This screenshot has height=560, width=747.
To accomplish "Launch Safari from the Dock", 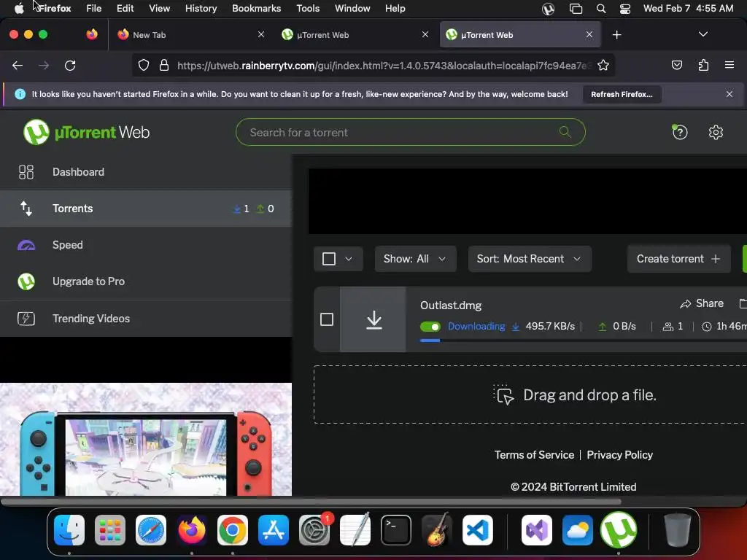I will click(151, 529).
